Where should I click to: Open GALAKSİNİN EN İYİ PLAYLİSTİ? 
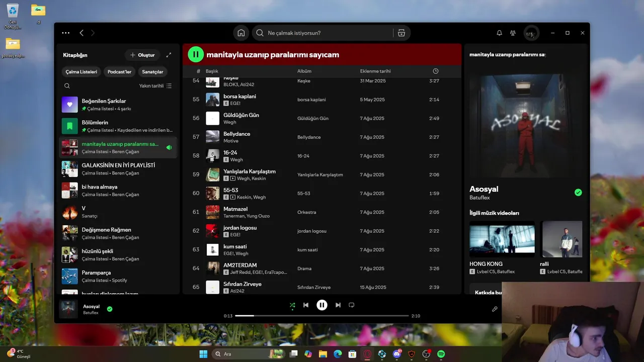click(x=118, y=169)
